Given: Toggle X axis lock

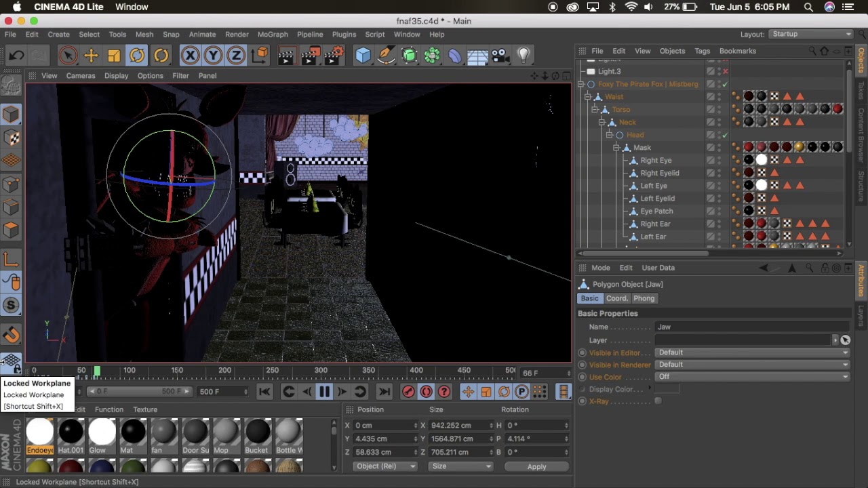Looking at the screenshot, I should click(190, 56).
